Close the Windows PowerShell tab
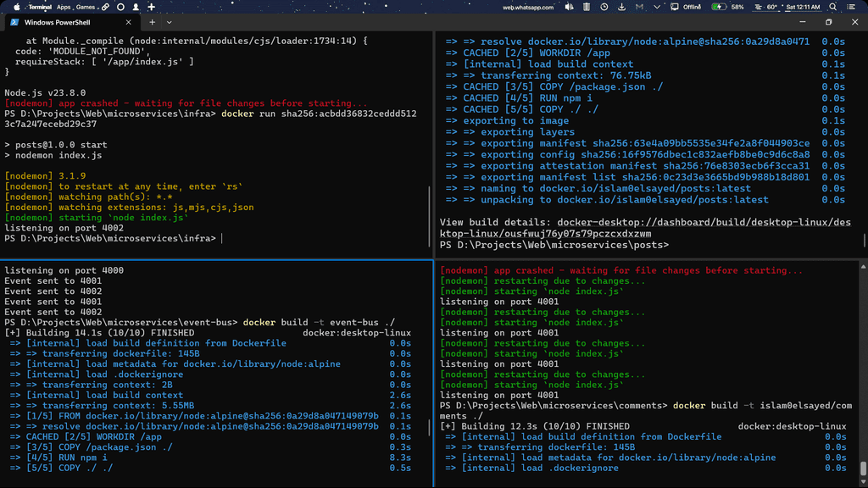868x488 pixels. pos(129,22)
